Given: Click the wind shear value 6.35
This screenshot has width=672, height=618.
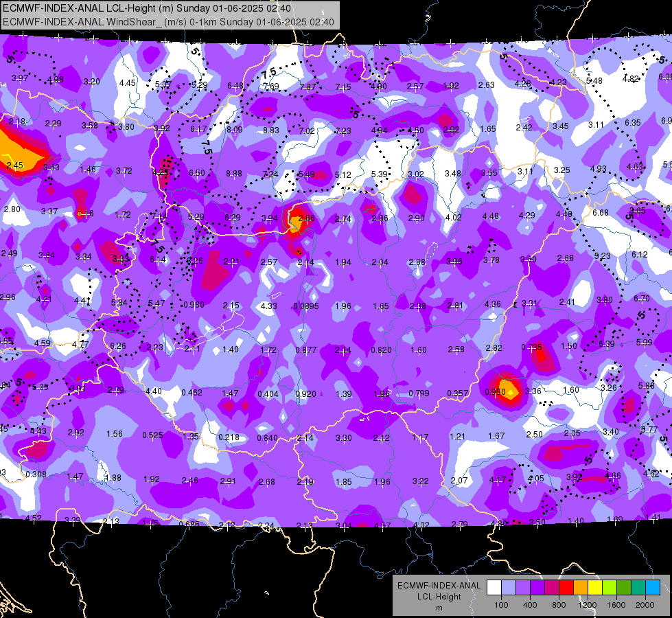Looking at the screenshot, I should tap(633, 123).
